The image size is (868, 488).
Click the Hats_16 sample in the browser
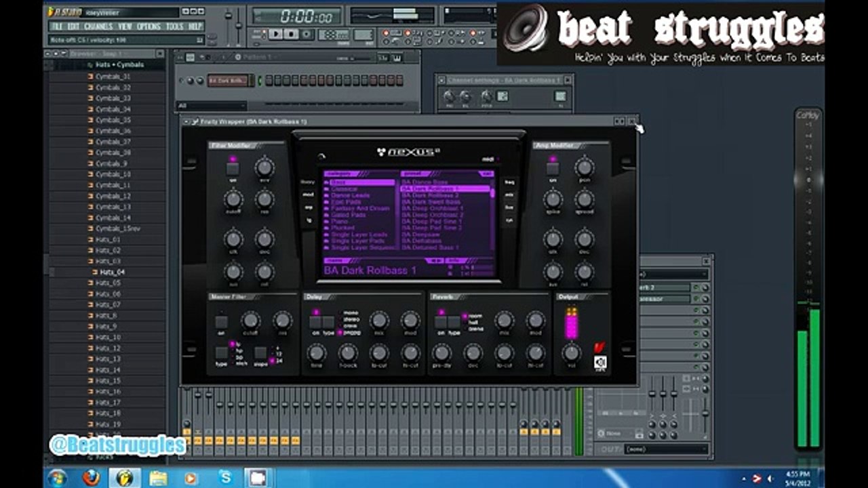coord(108,391)
